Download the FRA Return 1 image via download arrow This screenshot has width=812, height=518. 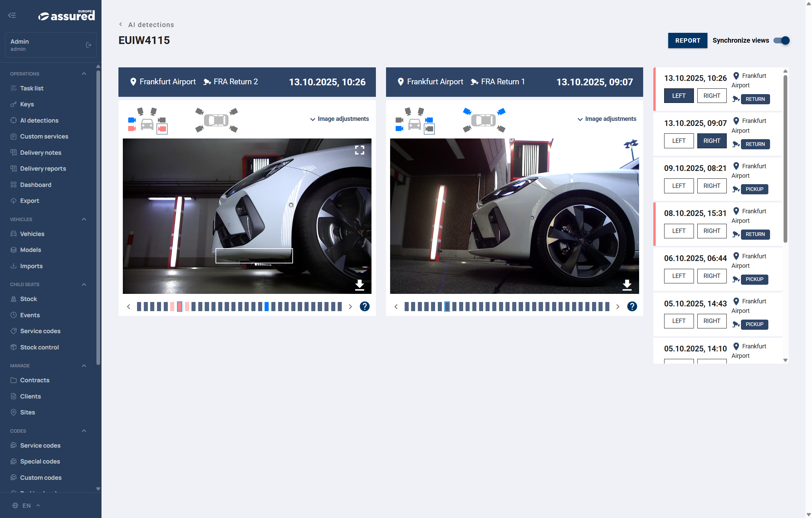[x=627, y=285]
